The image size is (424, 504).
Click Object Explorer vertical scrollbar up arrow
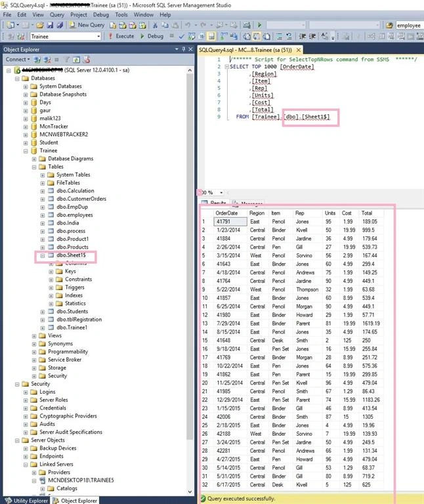tap(190, 70)
